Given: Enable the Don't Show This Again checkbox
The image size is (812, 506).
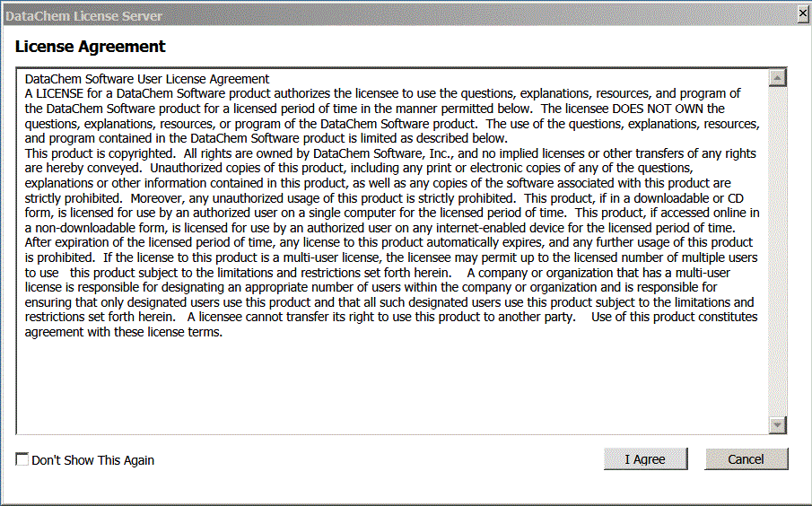Looking at the screenshot, I should click(22, 459).
